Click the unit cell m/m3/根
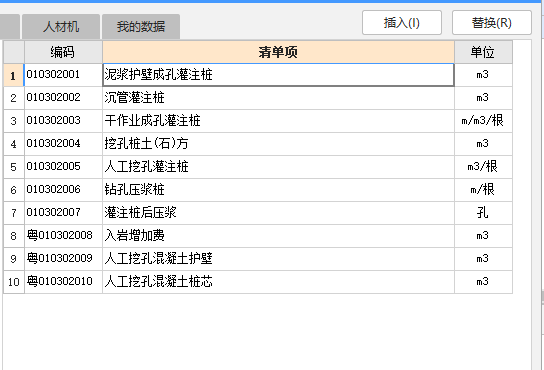This screenshot has height=370, width=544. point(483,120)
